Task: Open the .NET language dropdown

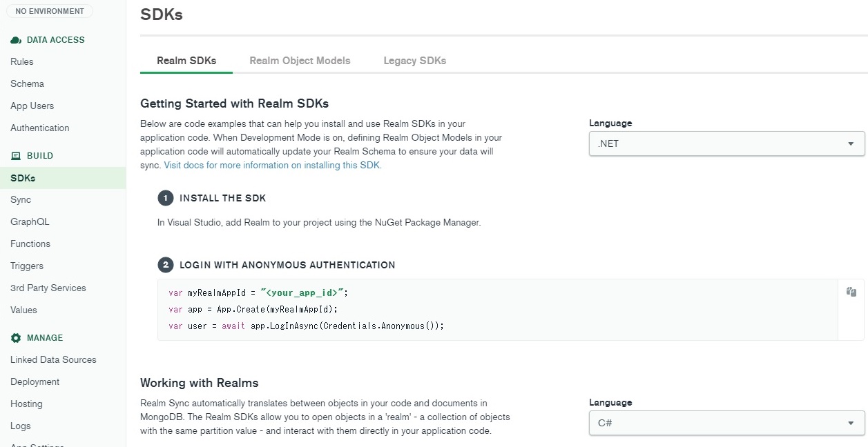Action: click(726, 143)
